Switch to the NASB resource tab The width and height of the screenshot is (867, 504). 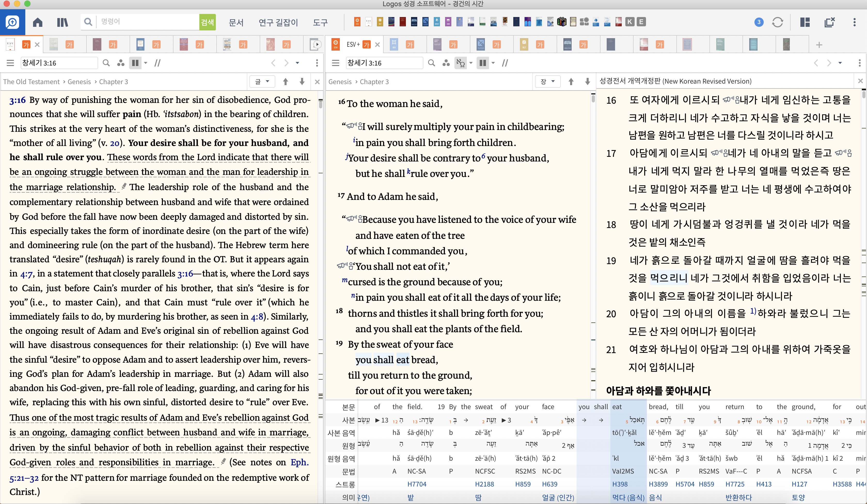pos(481,44)
